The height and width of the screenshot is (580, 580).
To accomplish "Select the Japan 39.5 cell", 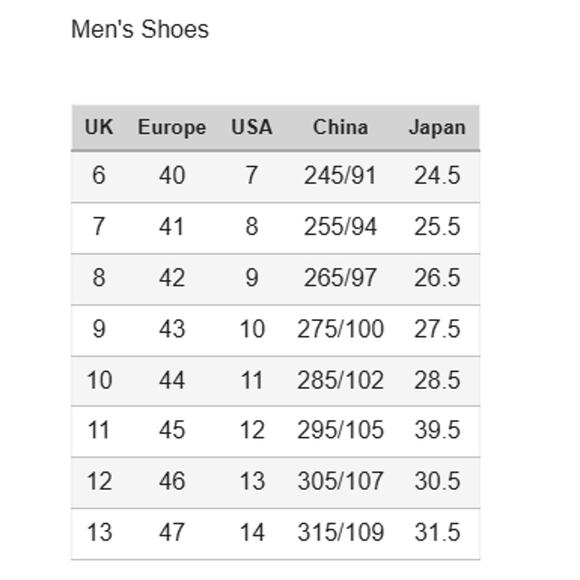I will pos(437,430).
